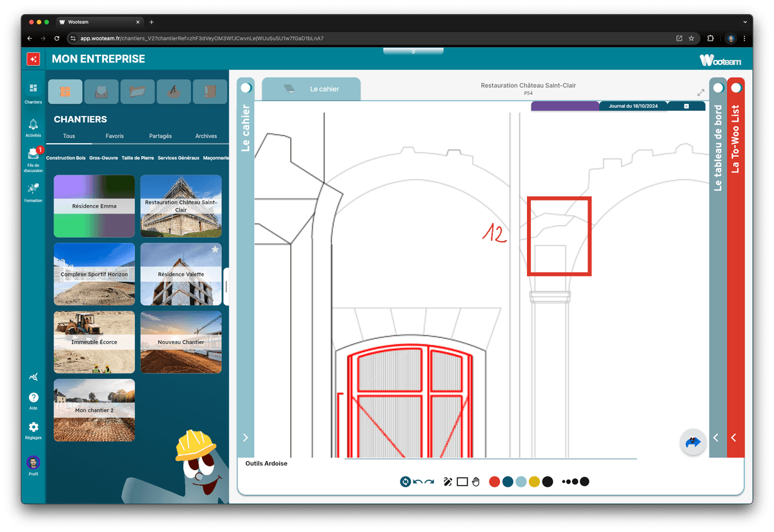The height and width of the screenshot is (532, 774).
Task: Open the Aide help icon
Action: [34, 400]
